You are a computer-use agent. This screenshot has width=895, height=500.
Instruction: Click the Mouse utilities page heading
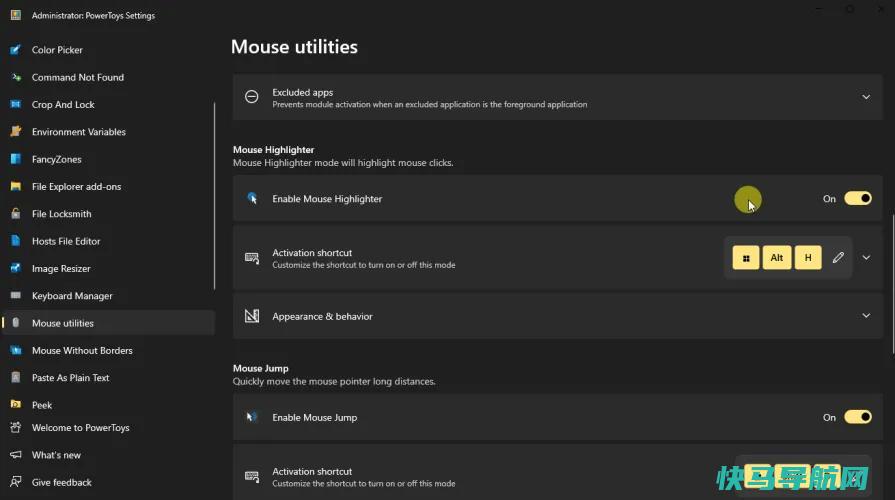point(294,47)
